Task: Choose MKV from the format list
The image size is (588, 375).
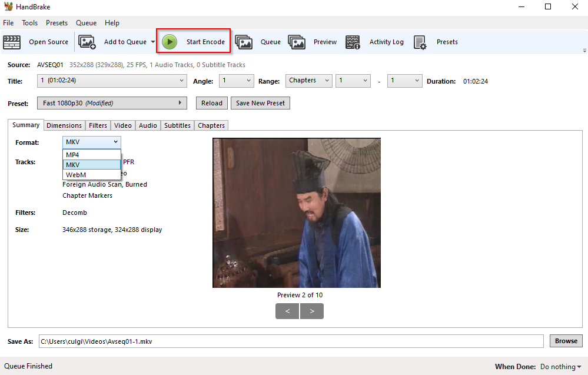Action: click(91, 165)
